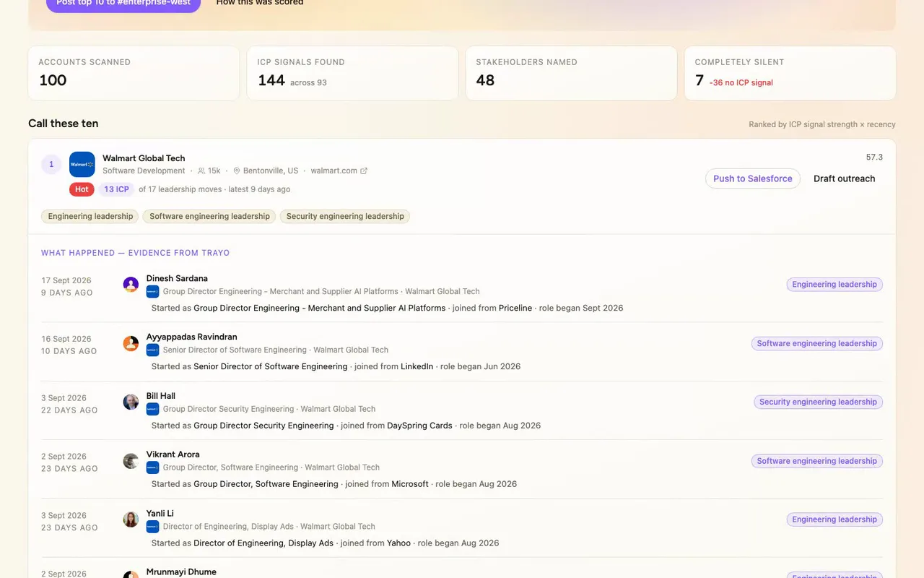The image size is (924, 578).
Task: Click the name Dinesh Sardana
Action: [x=177, y=278]
